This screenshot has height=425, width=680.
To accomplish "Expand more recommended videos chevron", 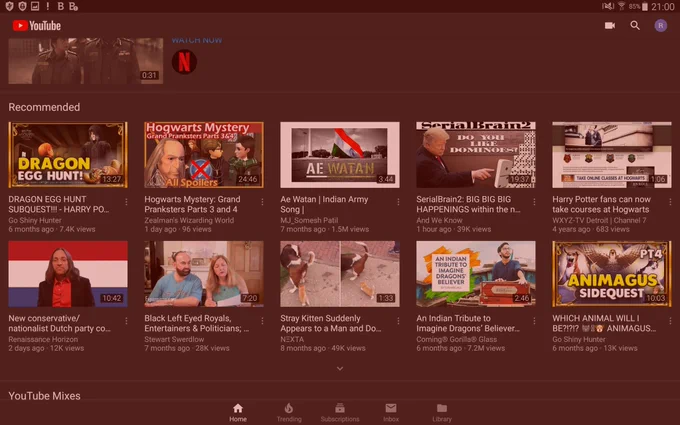I will [x=340, y=369].
